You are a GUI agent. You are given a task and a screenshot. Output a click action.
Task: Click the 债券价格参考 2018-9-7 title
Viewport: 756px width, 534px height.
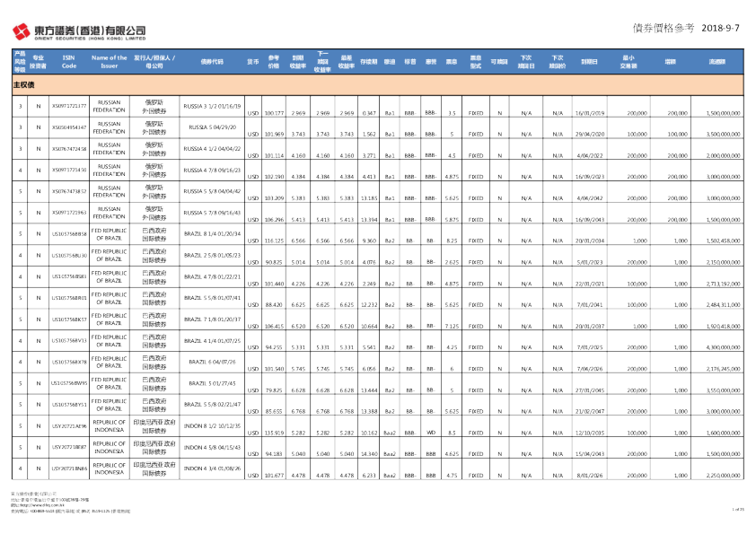tap(689, 29)
